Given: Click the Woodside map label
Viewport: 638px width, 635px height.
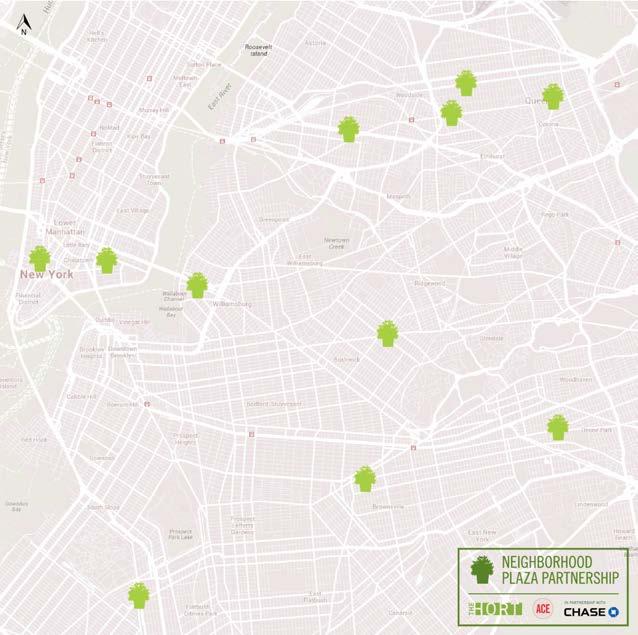Looking at the screenshot, I should (x=409, y=95).
